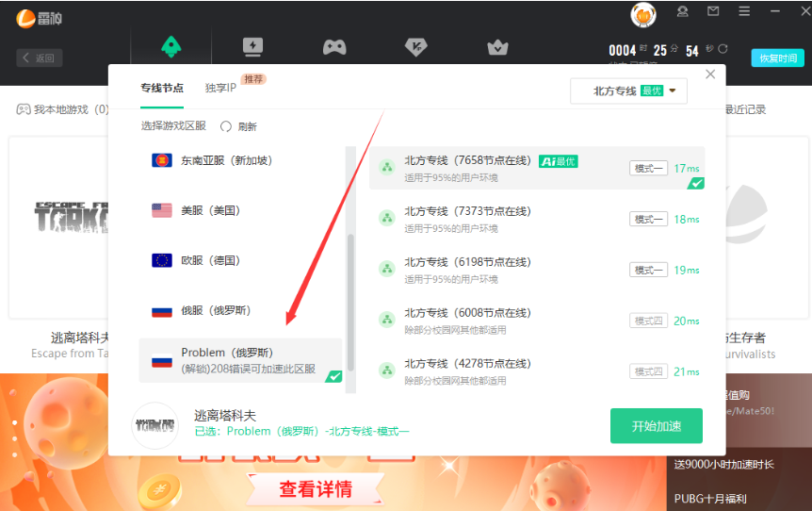Select the 东南亚服（新加坡）region

click(241, 160)
